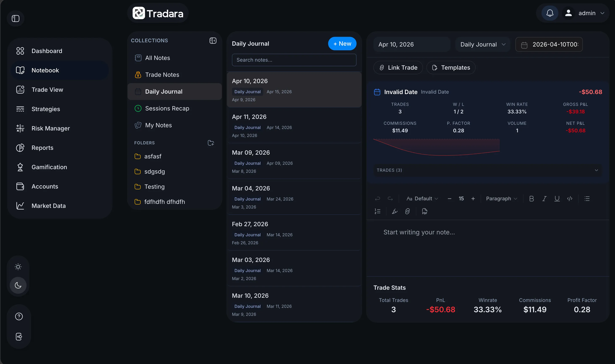Click the + New note button

pos(342,44)
